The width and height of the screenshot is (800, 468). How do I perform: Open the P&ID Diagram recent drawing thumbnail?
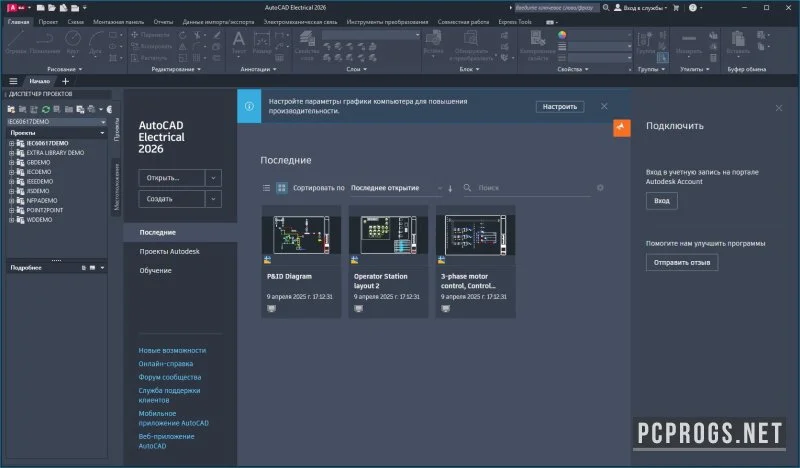click(x=301, y=235)
